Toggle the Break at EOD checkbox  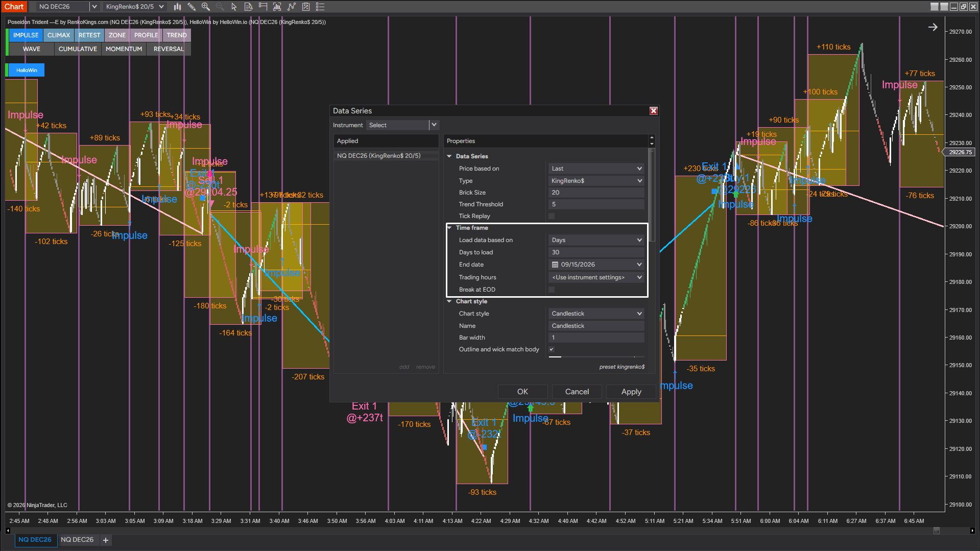click(x=552, y=290)
